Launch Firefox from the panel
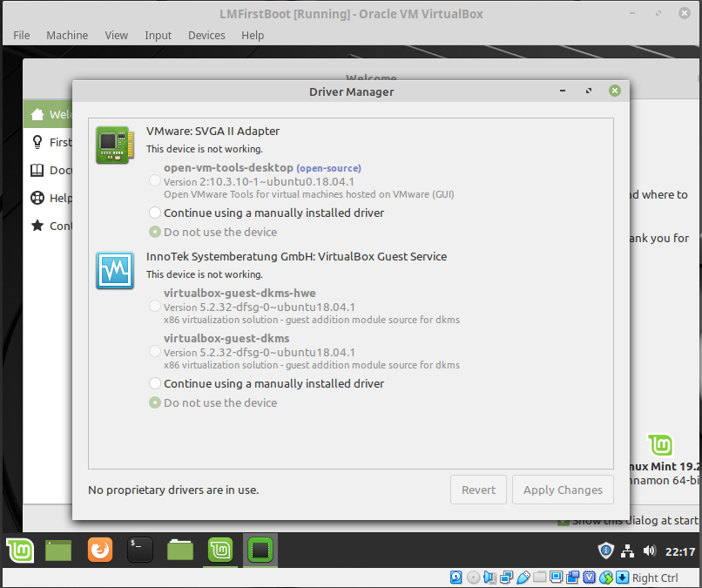 100,550
